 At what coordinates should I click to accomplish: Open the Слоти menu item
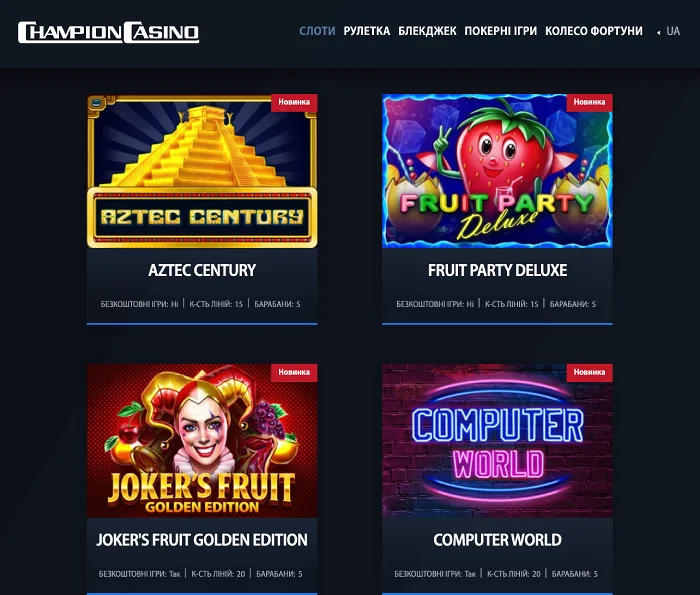(x=317, y=31)
